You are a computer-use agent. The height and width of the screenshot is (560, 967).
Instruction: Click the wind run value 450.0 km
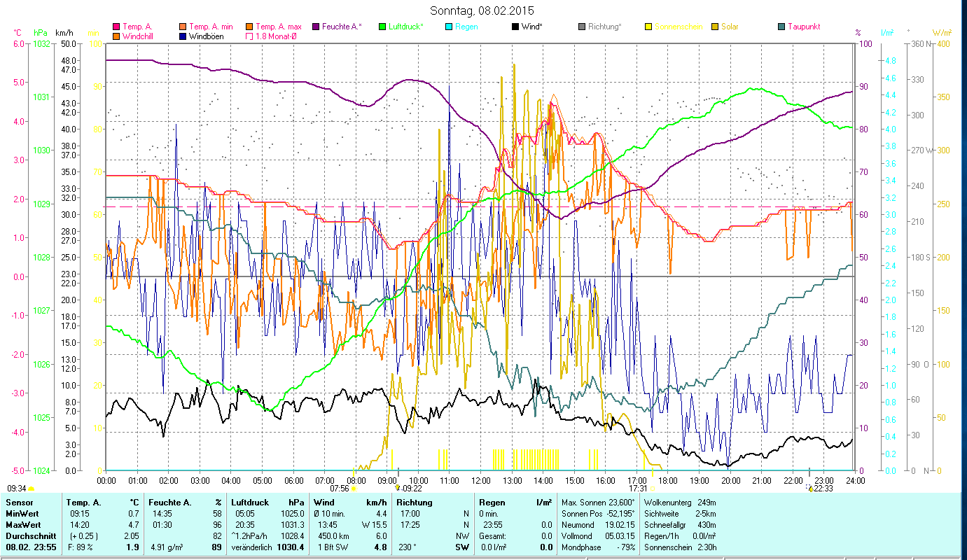(334, 536)
